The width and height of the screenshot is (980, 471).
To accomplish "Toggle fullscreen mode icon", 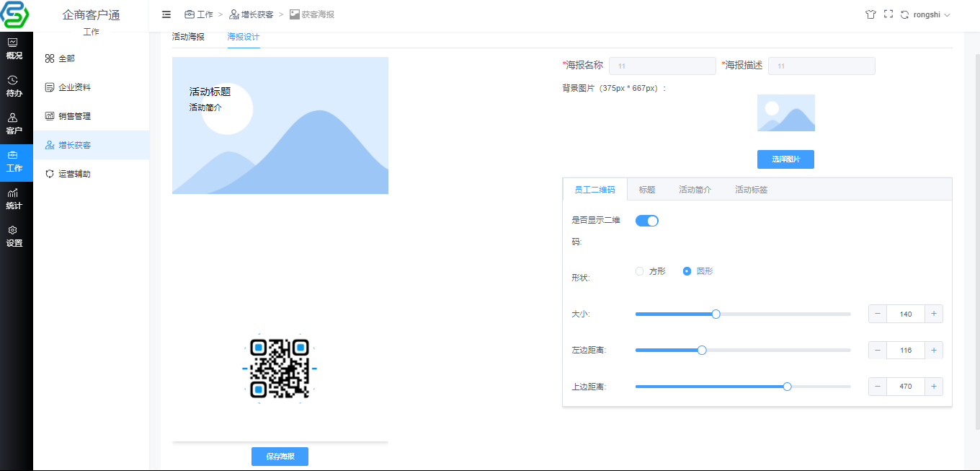I will [888, 14].
